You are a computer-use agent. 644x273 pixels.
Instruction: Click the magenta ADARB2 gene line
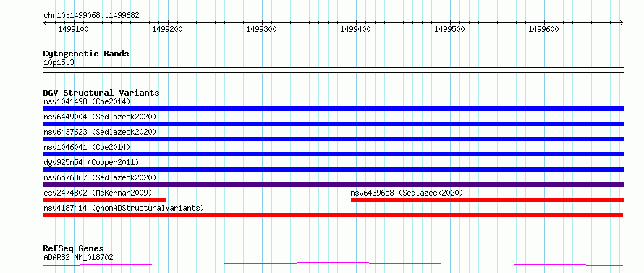[x=333, y=264]
